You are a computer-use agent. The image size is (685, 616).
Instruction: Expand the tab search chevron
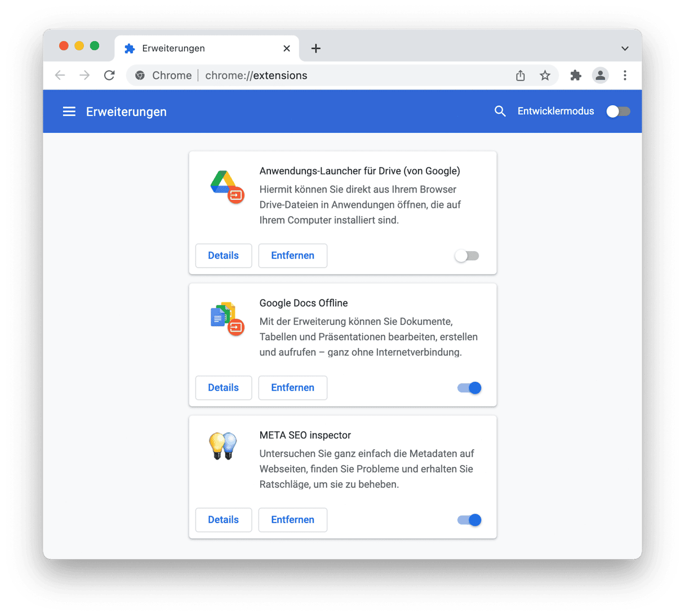click(x=625, y=48)
